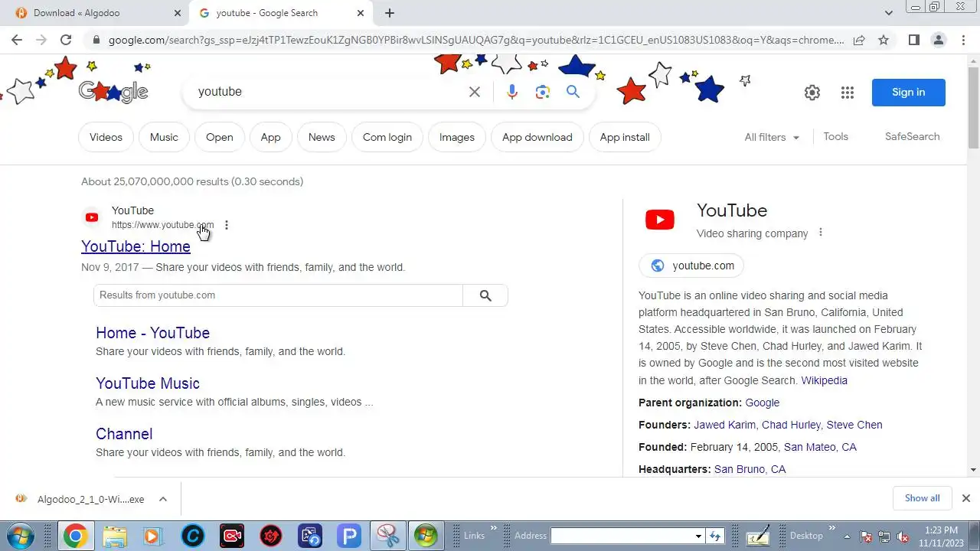Open the YouTube: Home result
980x551 pixels.
[x=136, y=246]
